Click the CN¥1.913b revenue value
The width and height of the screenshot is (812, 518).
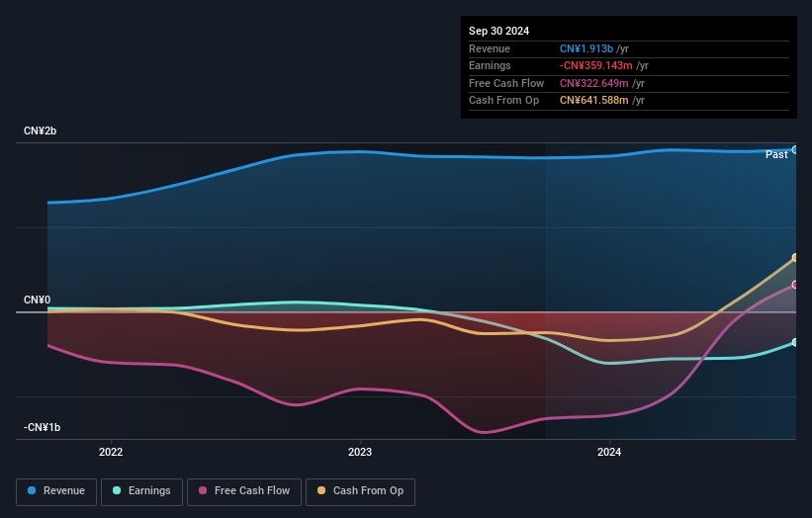point(586,48)
